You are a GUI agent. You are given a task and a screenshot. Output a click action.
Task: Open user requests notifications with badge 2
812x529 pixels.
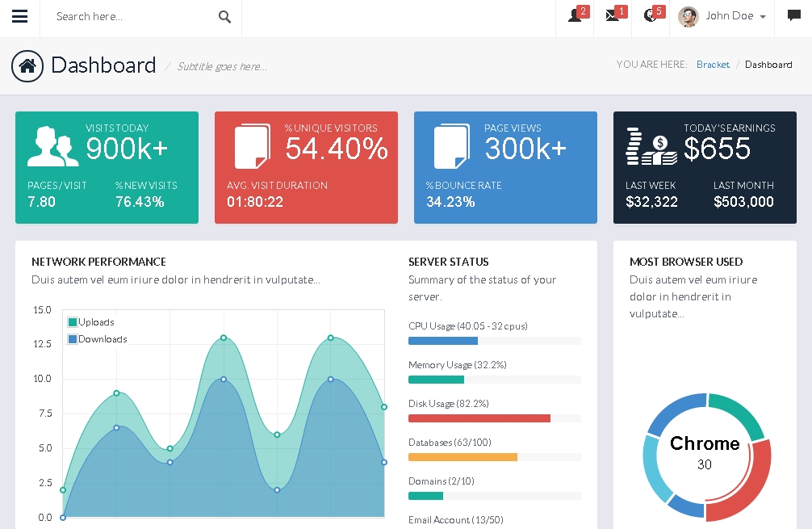[x=575, y=16]
